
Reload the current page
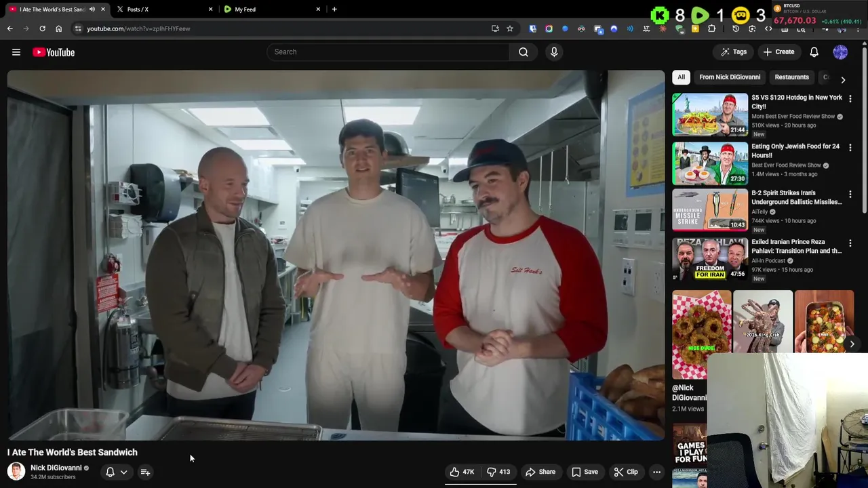(42, 28)
